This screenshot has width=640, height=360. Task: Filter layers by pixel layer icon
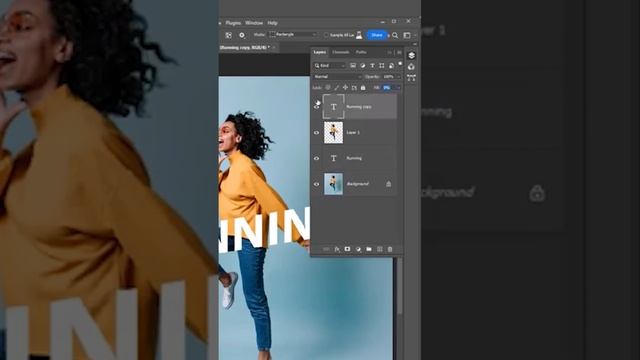(x=353, y=66)
